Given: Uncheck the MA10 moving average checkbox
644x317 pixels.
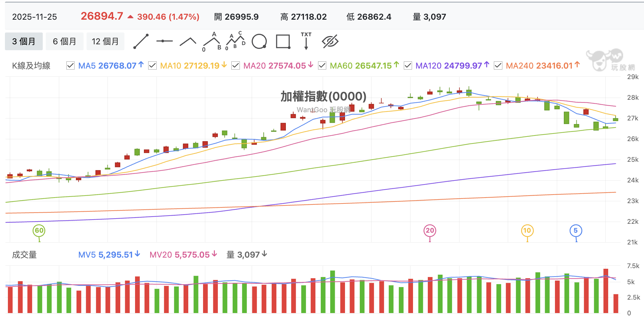Looking at the screenshot, I should click(152, 66).
